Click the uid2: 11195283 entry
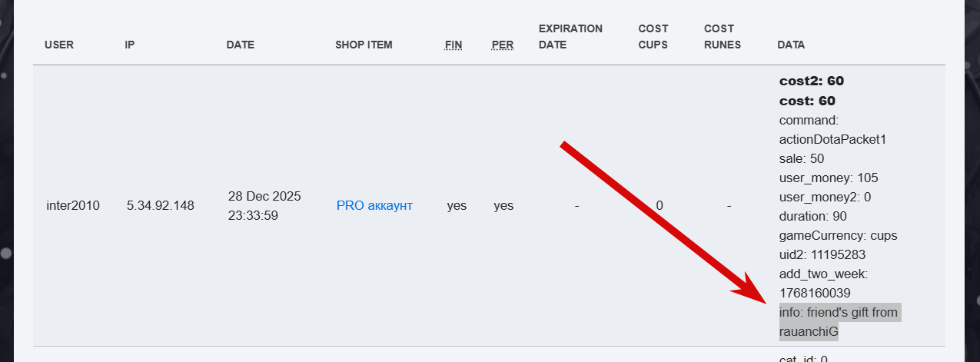This screenshot has height=362, width=980. [822, 254]
